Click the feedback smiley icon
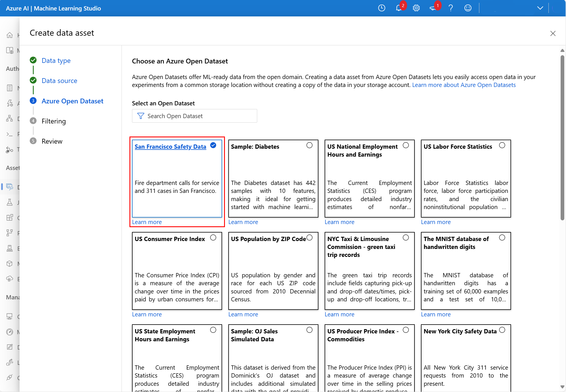Image resolution: width=566 pixels, height=392 pixels. point(468,8)
